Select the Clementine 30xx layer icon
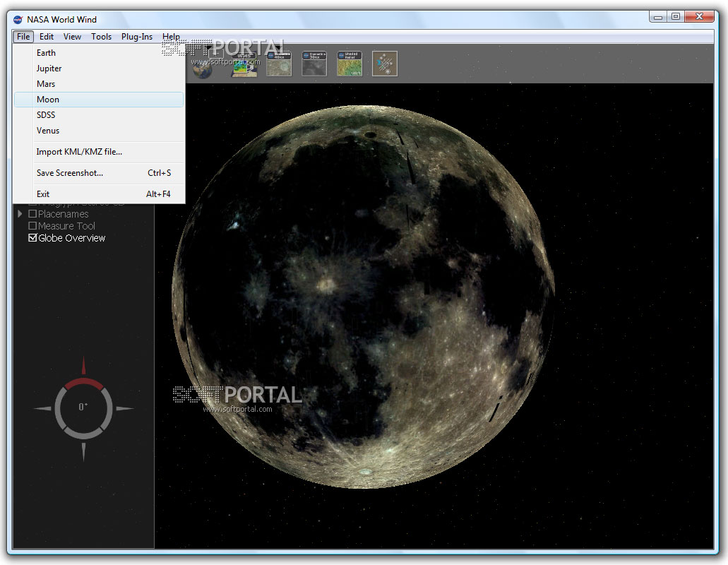 tap(314, 64)
